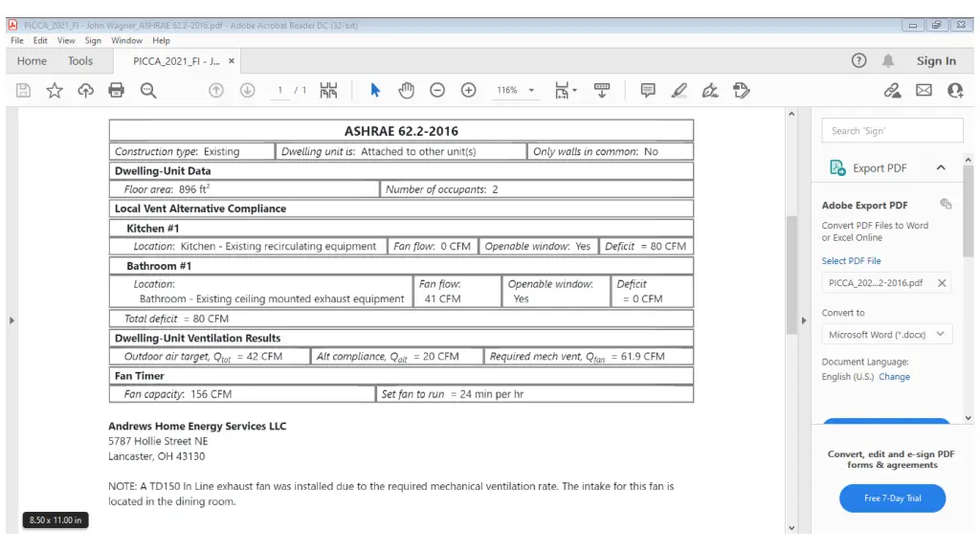Bookmark the file with star icon
This screenshot has width=980, height=551.
(x=55, y=91)
